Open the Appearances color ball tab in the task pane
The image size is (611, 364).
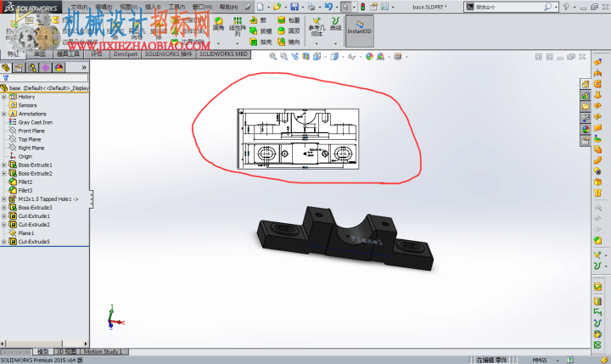pyautogui.click(x=586, y=129)
